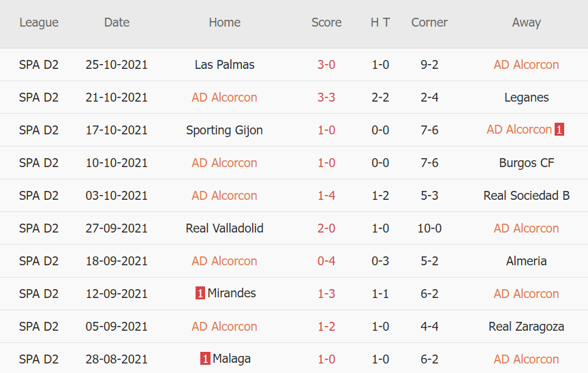The width and height of the screenshot is (588, 373).
Task: Click red card badge beside Mirandes
Action: pos(200,294)
